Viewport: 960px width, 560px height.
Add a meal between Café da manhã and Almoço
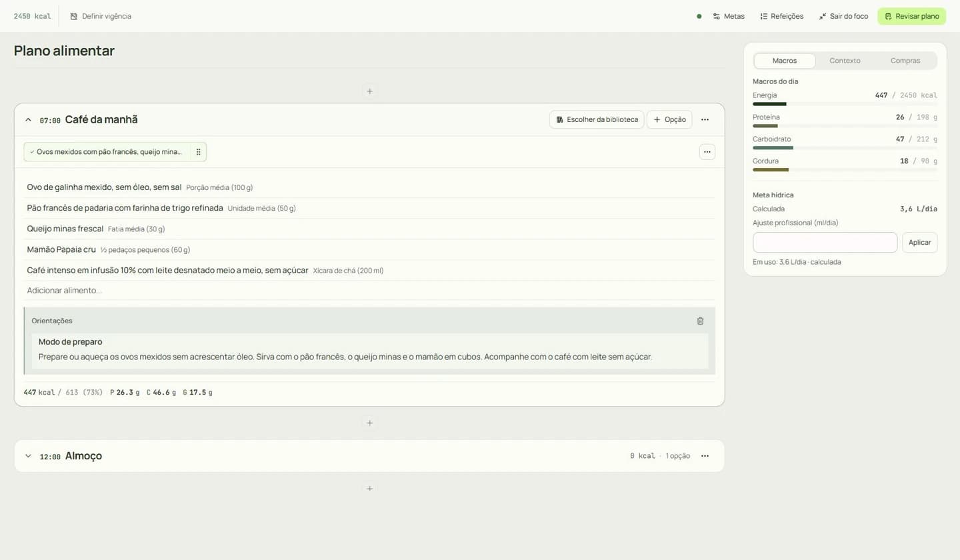(370, 423)
